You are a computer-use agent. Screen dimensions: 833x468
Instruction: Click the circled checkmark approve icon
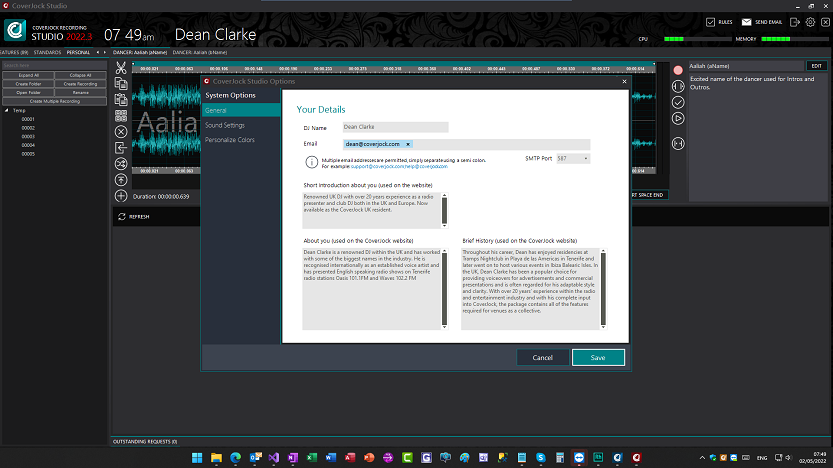pos(678,102)
